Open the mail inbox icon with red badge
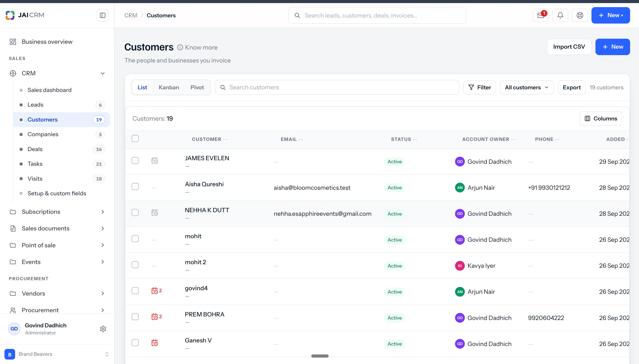The width and height of the screenshot is (639, 364). [x=541, y=16]
